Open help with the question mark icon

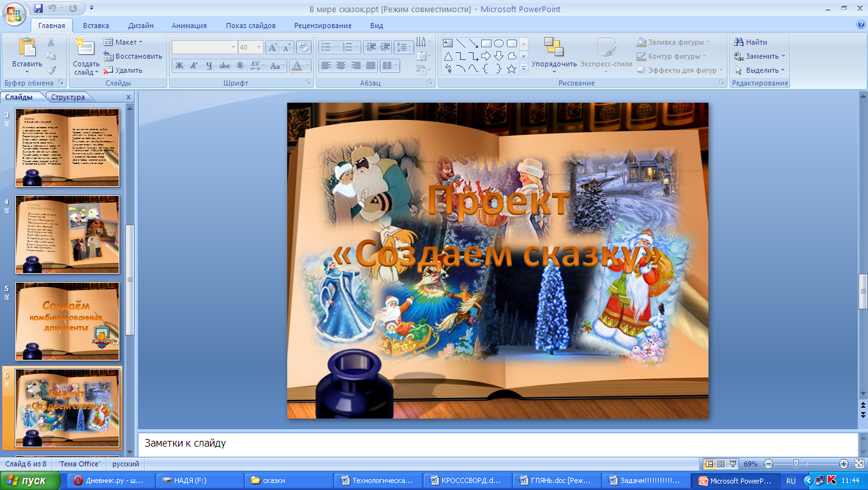[861, 25]
